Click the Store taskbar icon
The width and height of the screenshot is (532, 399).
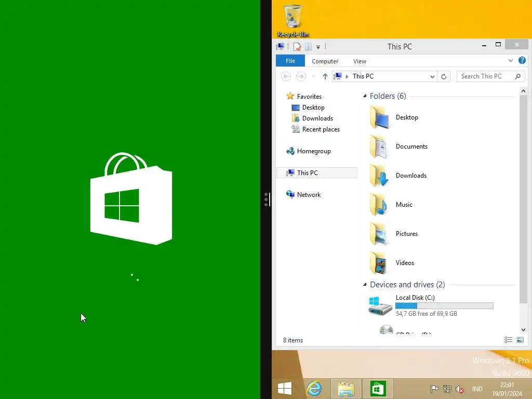(x=378, y=389)
